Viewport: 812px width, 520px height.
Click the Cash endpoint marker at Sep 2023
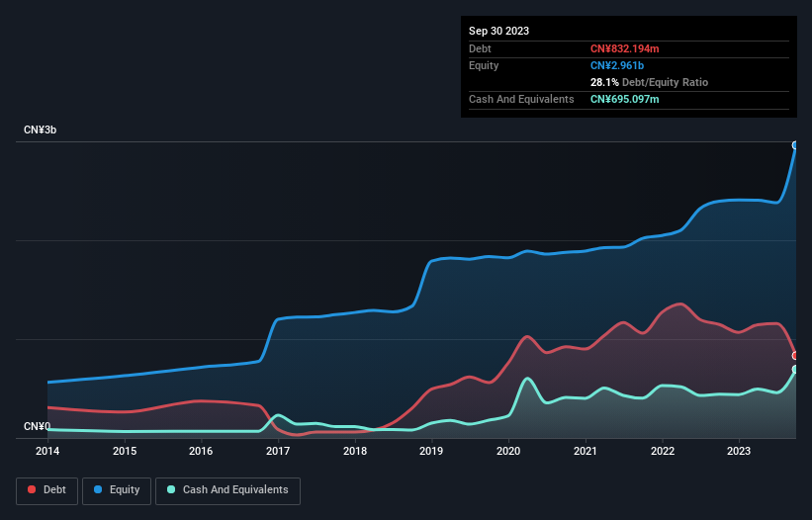point(795,369)
